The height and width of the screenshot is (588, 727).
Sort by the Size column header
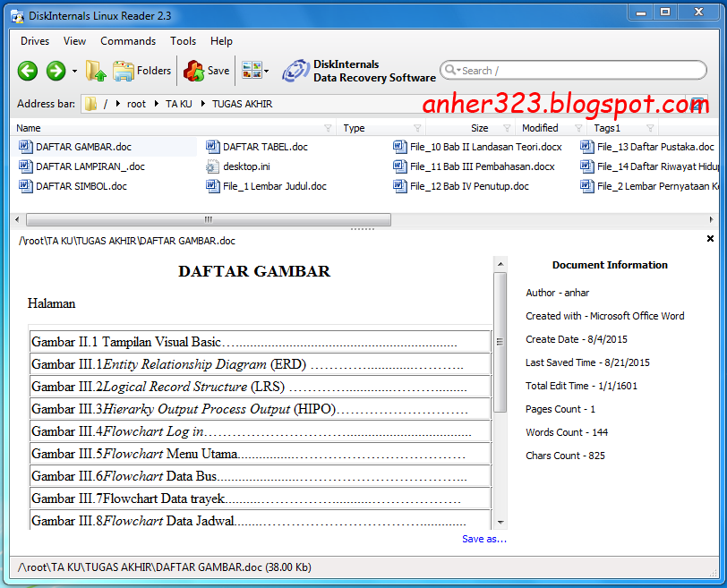click(479, 128)
